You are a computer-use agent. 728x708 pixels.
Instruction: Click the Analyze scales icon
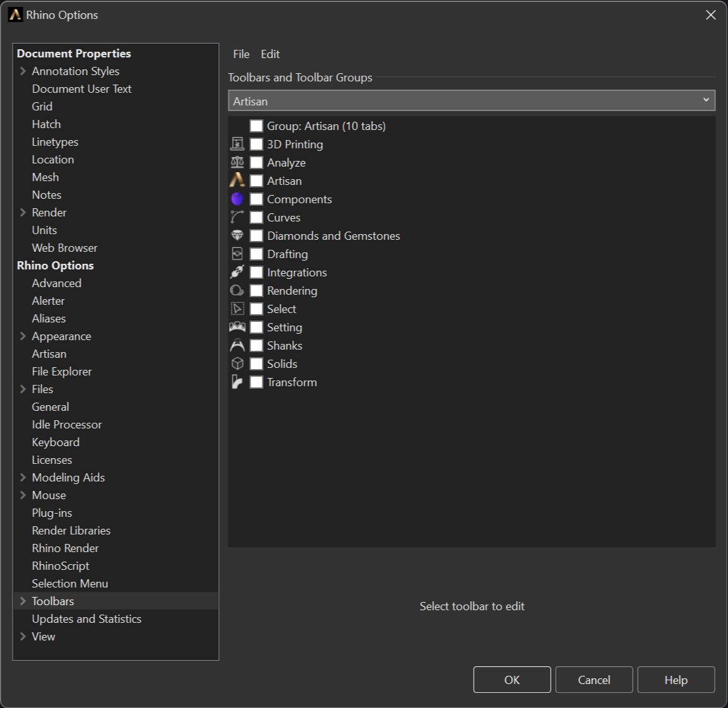[x=237, y=163]
